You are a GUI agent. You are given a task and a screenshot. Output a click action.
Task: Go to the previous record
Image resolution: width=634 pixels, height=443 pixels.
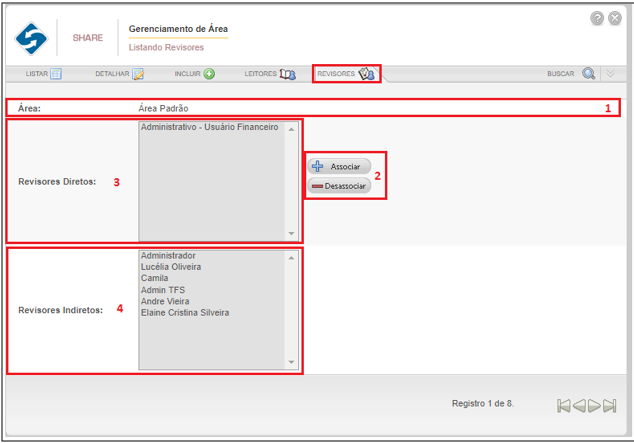[579, 405]
